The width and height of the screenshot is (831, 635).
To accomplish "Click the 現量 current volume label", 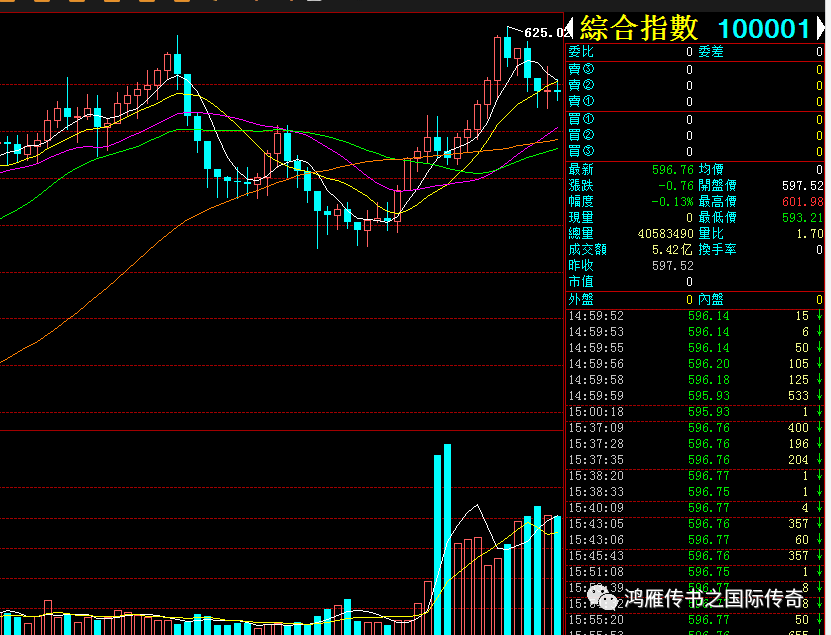I will pyautogui.click(x=581, y=218).
